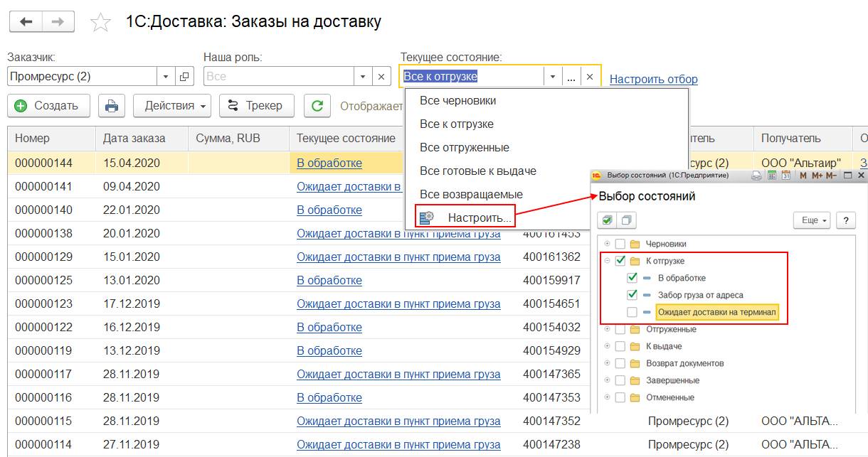
Task: Check the Черновики checkbox
Action: click(x=620, y=244)
